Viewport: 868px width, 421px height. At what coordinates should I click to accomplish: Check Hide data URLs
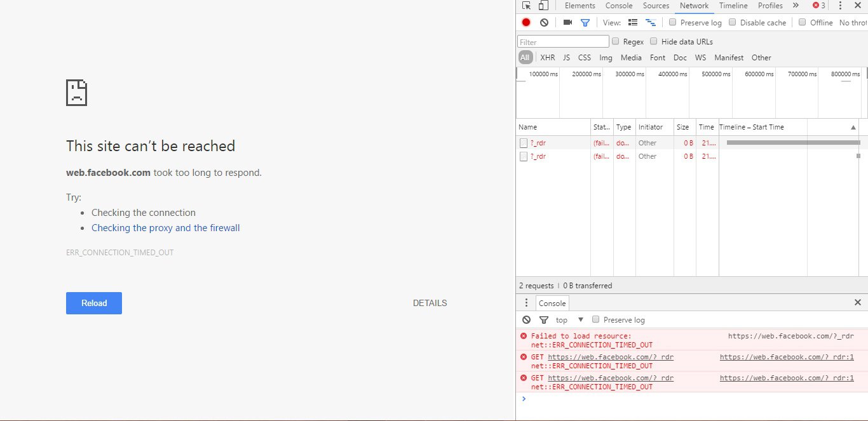653,41
